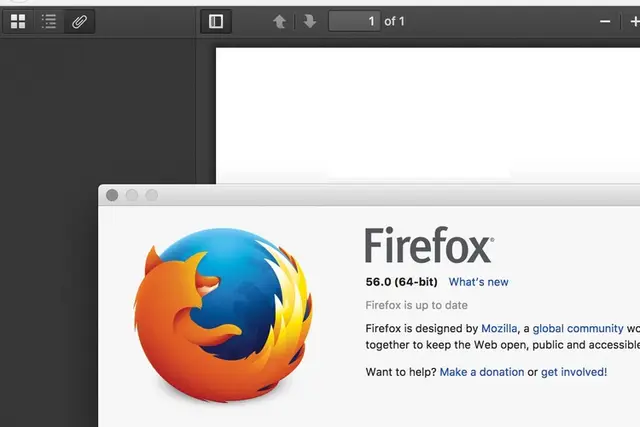Show document outline in PDF sidebar
The width and height of the screenshot is (640, 427).
49,21
